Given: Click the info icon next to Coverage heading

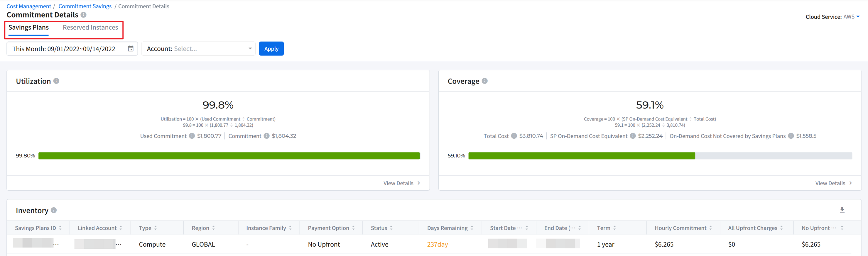Looking at the screenshot, I should tap(484, 81).
